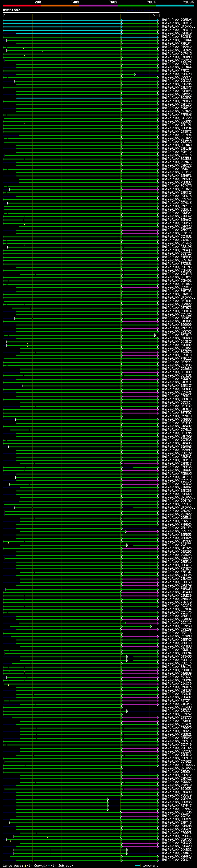
Task: Click label UniRef100_Q8W2X2
Action: pos(176,511)
